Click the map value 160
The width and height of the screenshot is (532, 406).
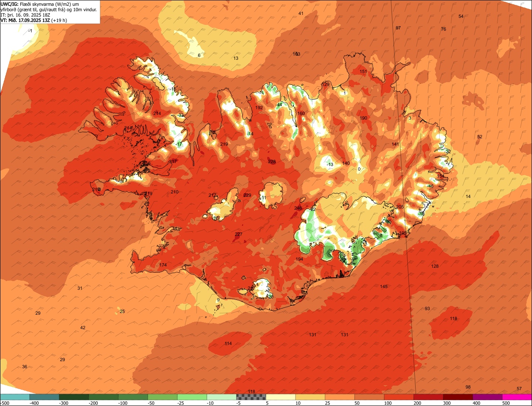(301, 114)
